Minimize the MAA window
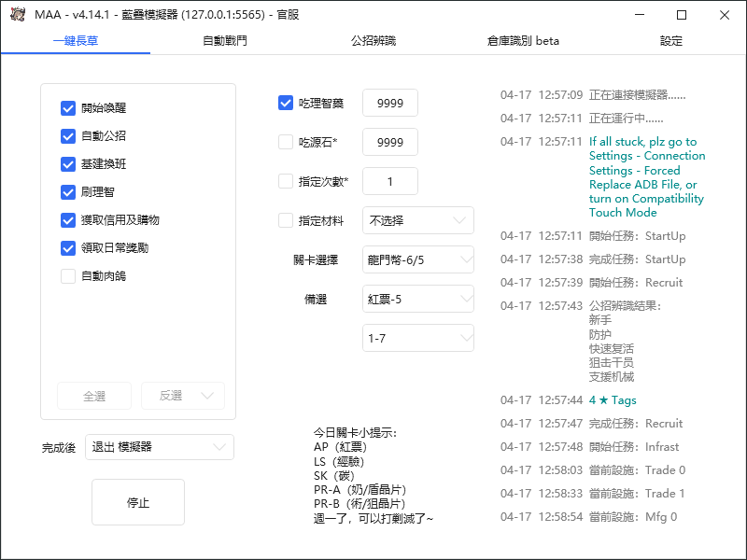The height and width of the screenshot is (560, 747). point(640,15)
